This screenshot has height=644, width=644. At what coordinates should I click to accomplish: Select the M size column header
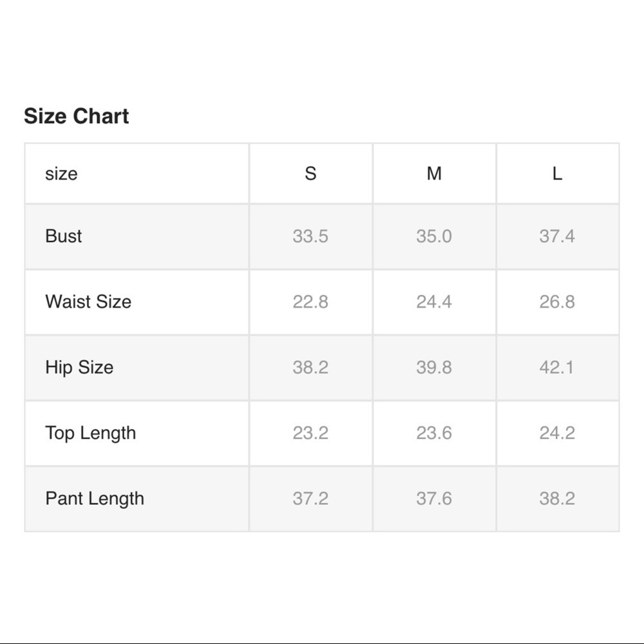click(x=434, y=173)
